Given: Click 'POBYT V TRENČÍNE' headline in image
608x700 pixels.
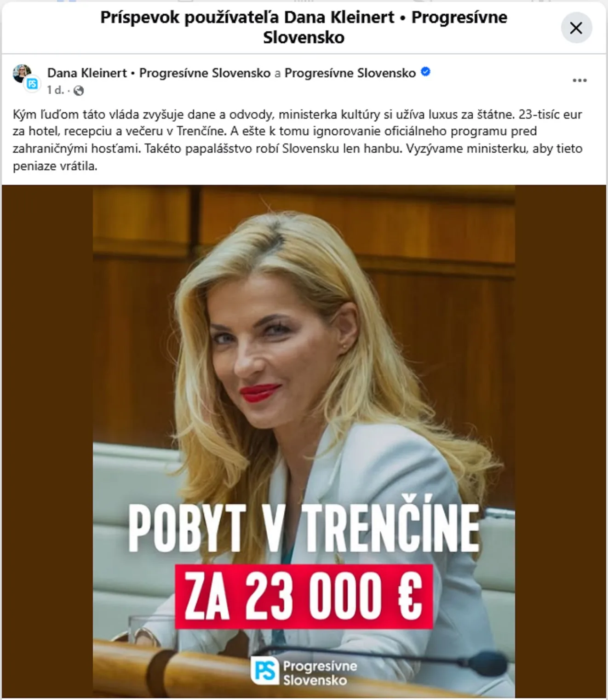Looking at the screenshot, I should [x=304, y=528].
